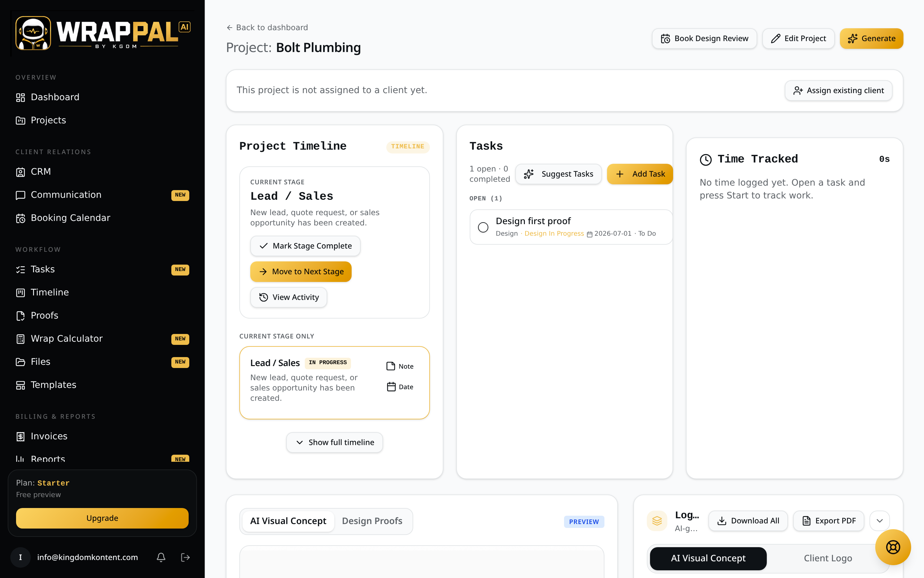
Task: Click the 0s time tracked value
Action: point(884,159)
